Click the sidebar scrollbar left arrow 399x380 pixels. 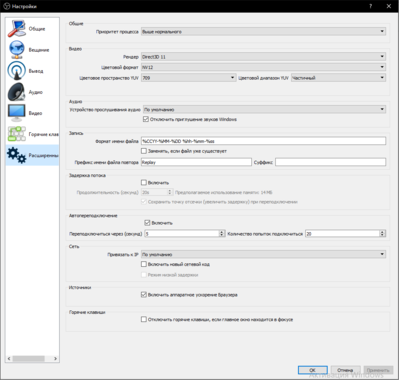point(9,359)
